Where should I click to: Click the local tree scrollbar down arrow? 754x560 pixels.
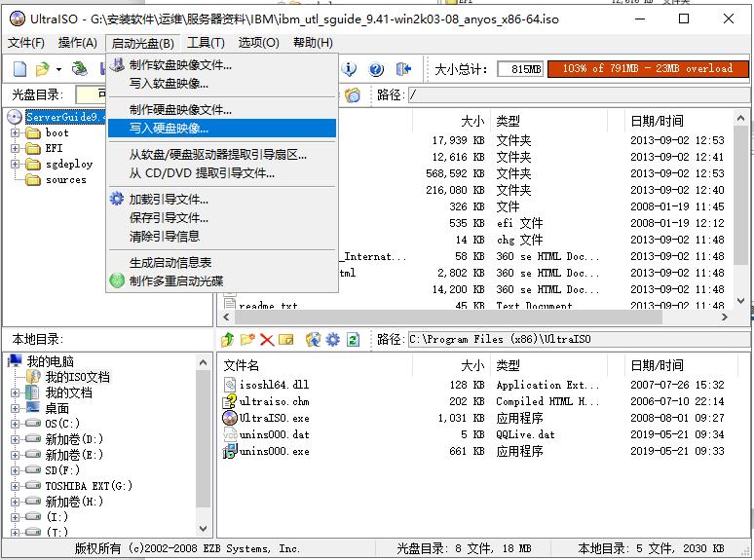(203, 528)
